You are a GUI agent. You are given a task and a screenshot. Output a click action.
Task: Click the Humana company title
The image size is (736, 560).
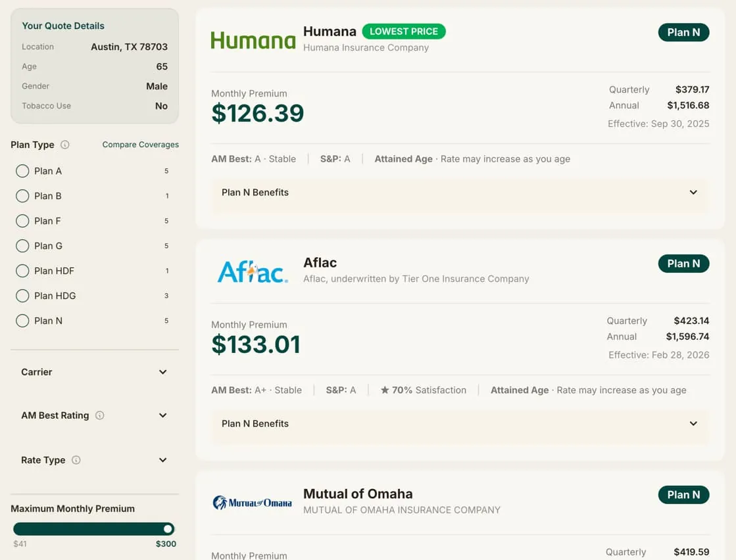click(x=330, y=32)
